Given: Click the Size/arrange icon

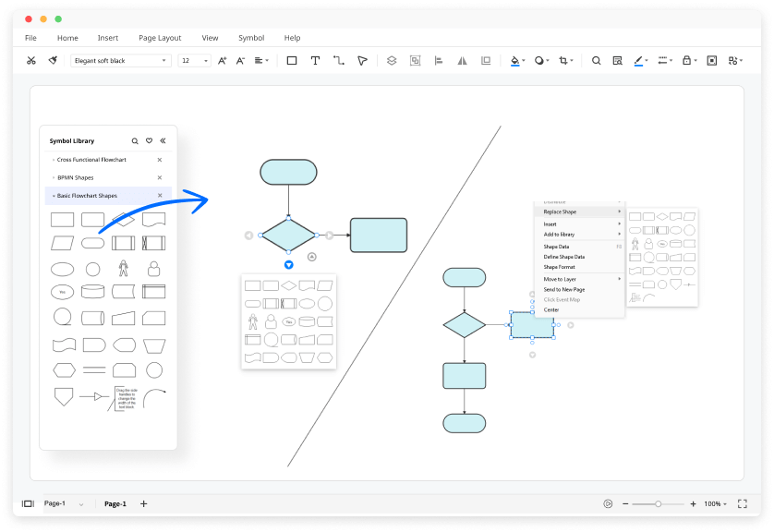Looking at the screenshot, I should 486,60.
